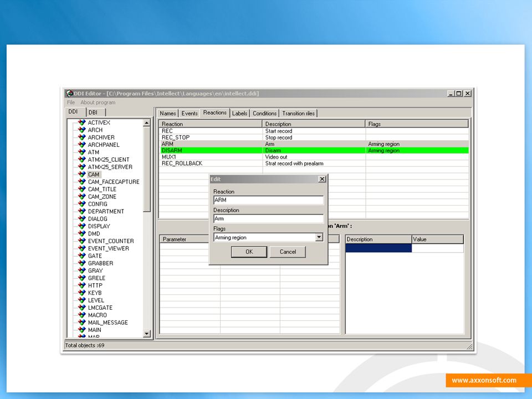Click the GRAY object icon
The width and height of the screenshot is (532, 399).
[x=82, y=270]
